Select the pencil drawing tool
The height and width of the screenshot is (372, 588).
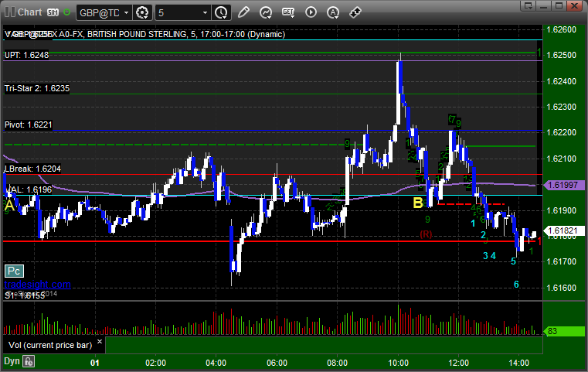coord(243,12)
